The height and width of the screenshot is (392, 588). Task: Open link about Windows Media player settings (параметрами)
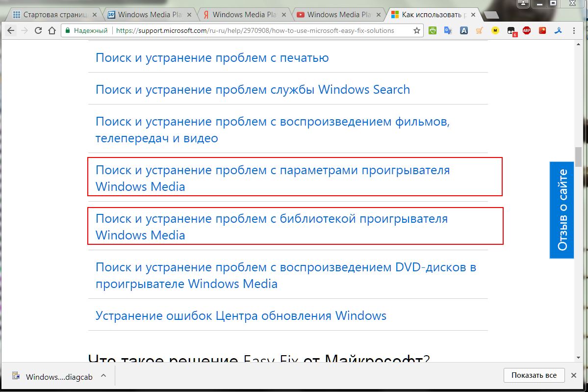point(273,178)
